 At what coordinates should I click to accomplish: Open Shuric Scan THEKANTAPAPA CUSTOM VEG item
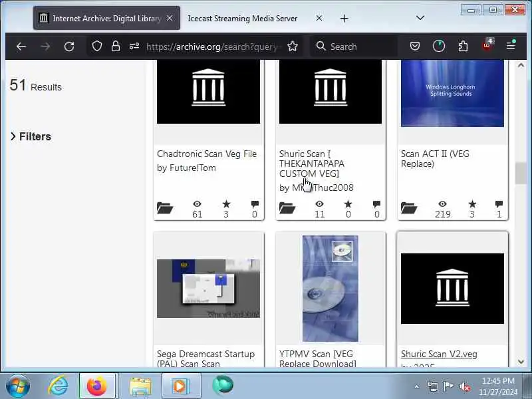coord(312,164)
